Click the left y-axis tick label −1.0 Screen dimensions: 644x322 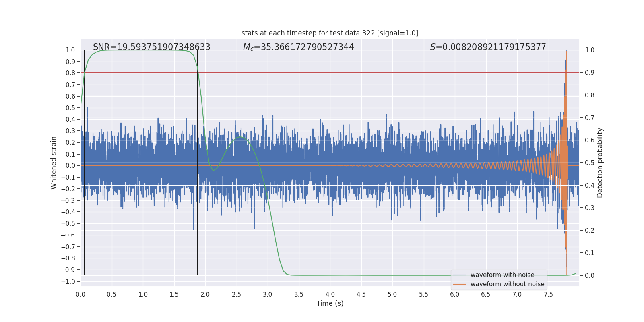[68, 281]
